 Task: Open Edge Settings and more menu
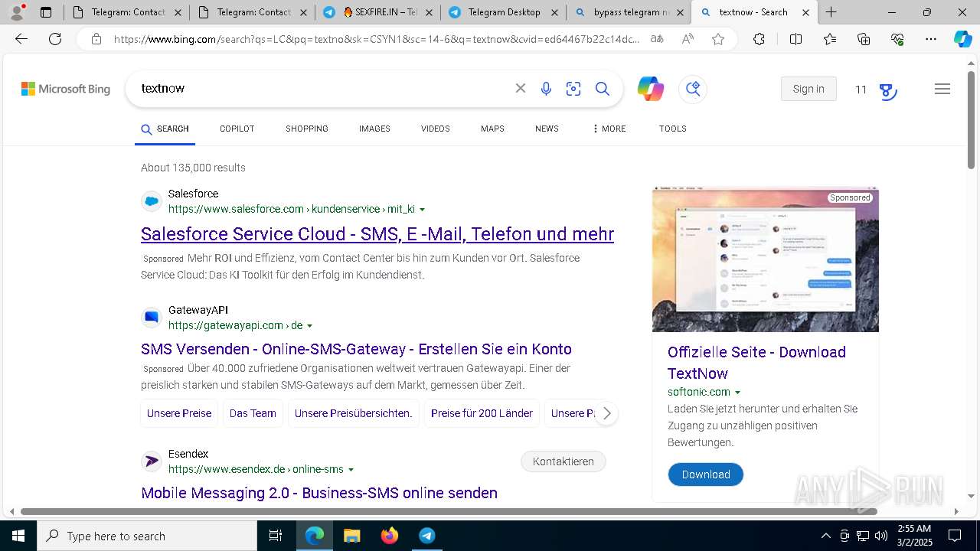click(x=931, y=39)
